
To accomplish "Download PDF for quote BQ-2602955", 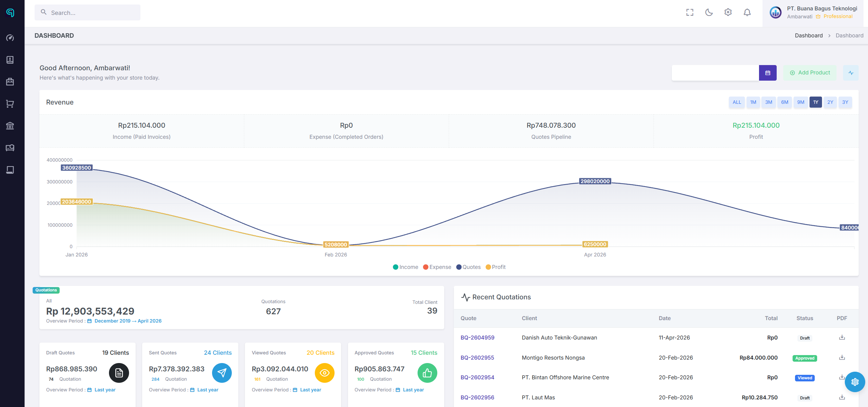I will click(x=842, y=358).
